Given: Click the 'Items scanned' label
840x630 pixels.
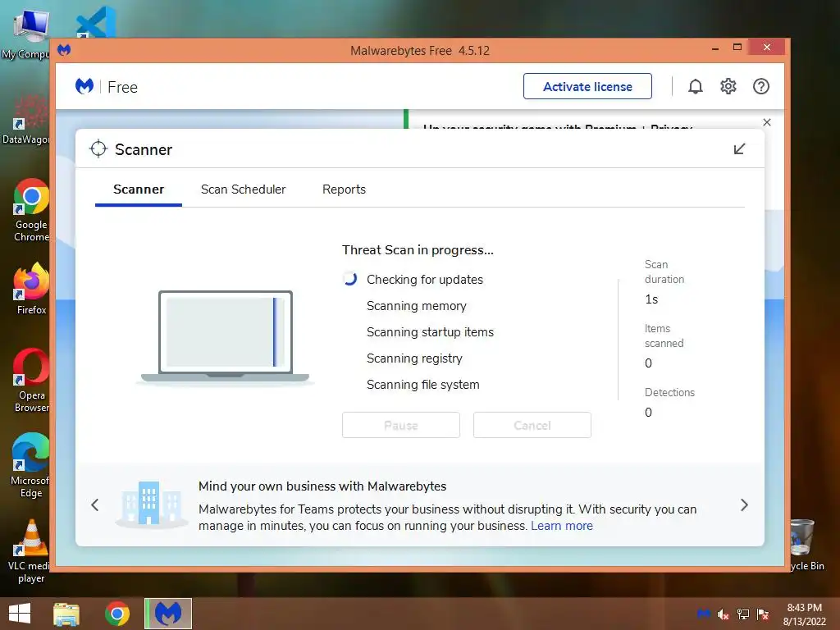Looking at the screenshot, I should click(x=664, y=336).
